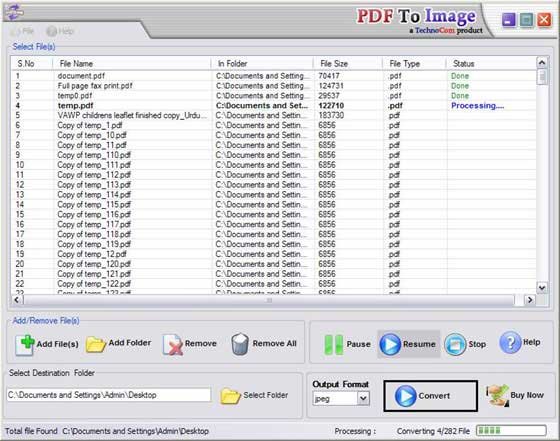The image size is (560, 441).
Task: Click the file list scroll up arrow
Action: 542,63
